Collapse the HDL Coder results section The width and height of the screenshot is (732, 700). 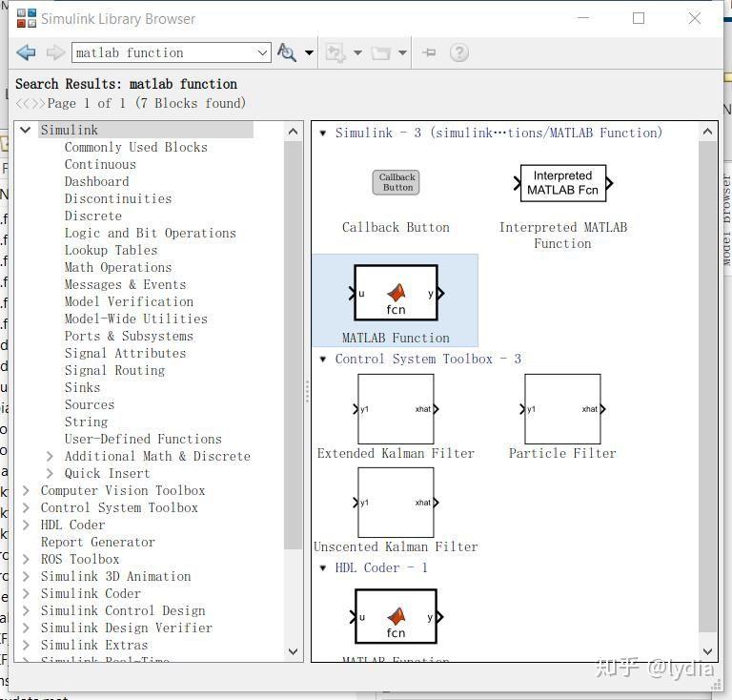(x=322, y=568)
